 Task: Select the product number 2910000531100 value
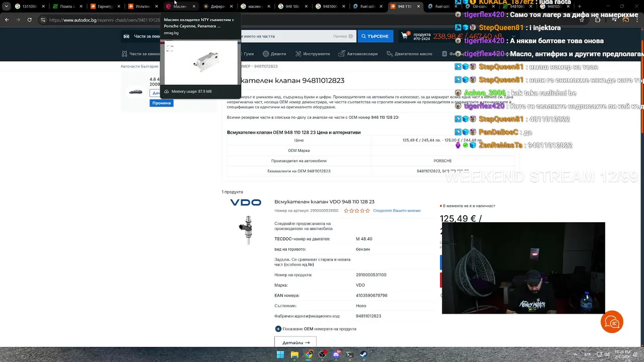[x=371, y=275]
